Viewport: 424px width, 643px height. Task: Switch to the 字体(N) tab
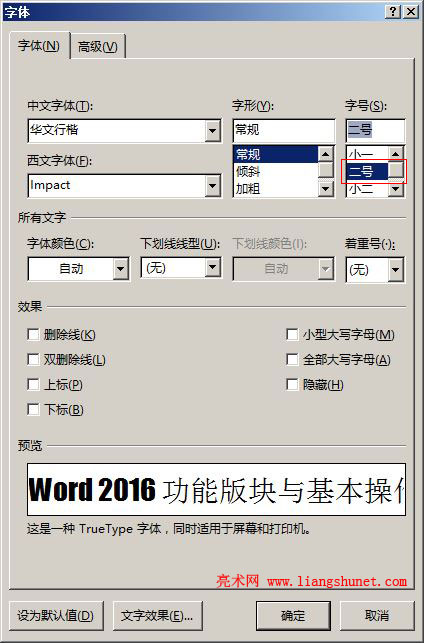(x=39, y=46)
